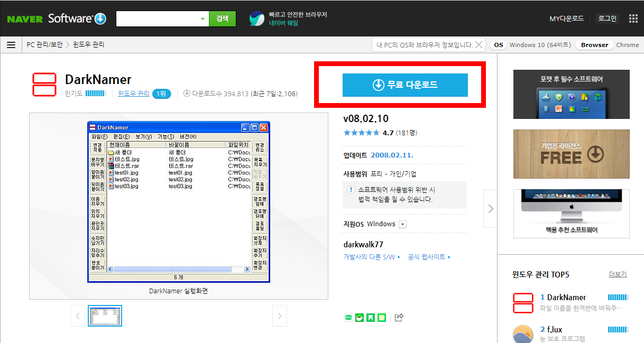Click the DarkNamer main screenshot image
Viewport: 644px width, 343px height.
tap(179, 202)
